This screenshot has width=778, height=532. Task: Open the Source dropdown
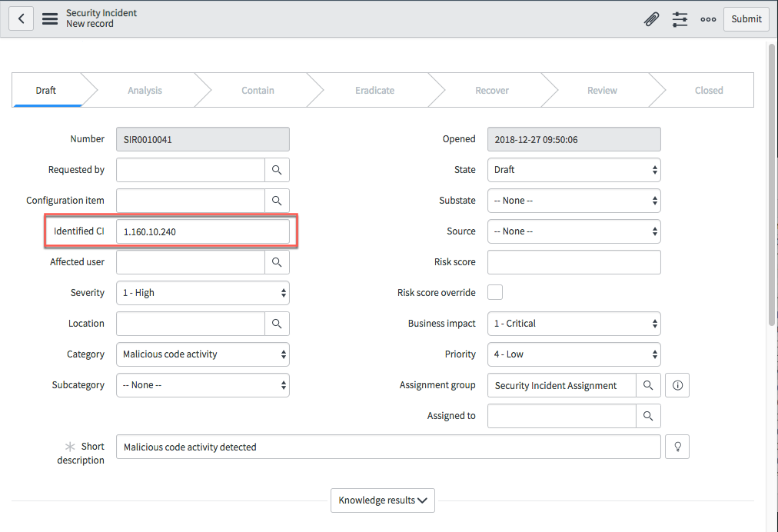574,231
